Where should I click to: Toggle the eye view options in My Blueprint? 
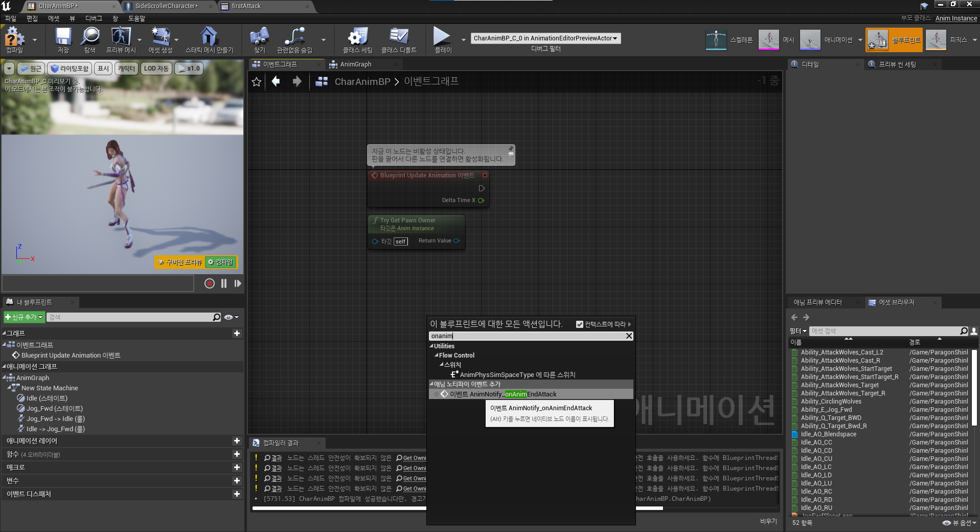232,317
